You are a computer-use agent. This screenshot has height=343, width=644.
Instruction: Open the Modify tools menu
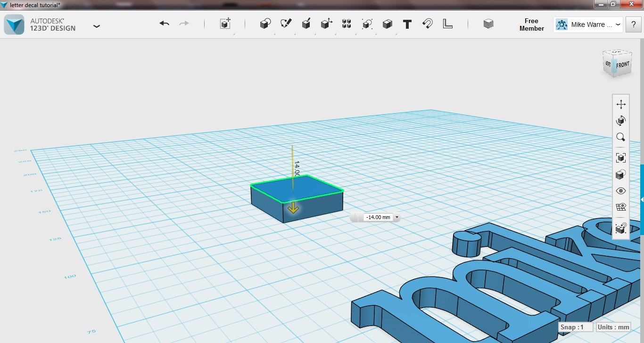(326, 24)
